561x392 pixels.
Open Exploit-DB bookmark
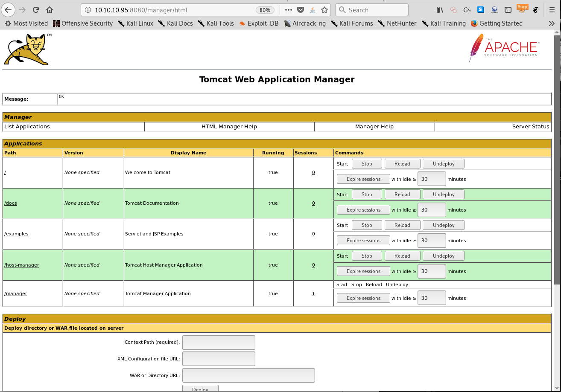[259, 23]
